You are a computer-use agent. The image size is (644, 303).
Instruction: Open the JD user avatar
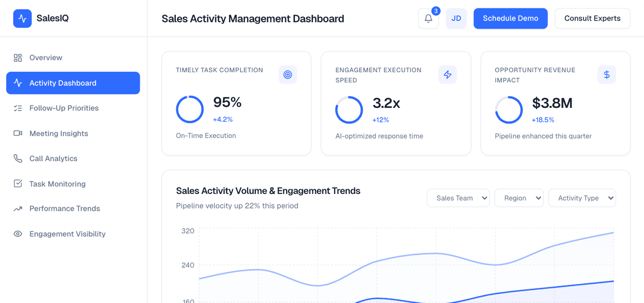pos(456,19)
